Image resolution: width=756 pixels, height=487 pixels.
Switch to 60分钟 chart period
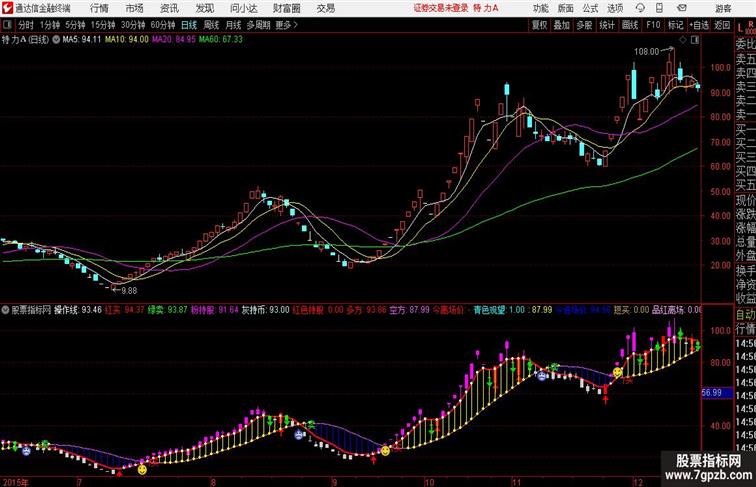(163, 25)
